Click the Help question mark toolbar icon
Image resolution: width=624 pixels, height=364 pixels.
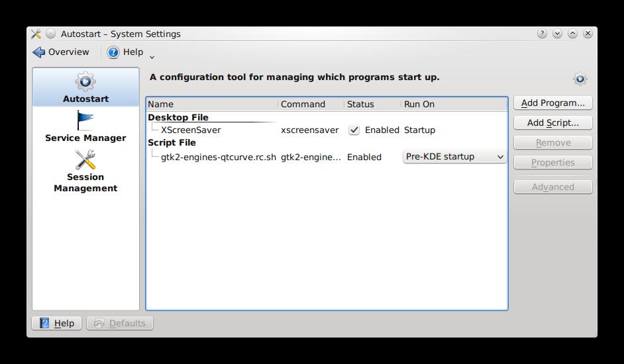pos(113,52)
